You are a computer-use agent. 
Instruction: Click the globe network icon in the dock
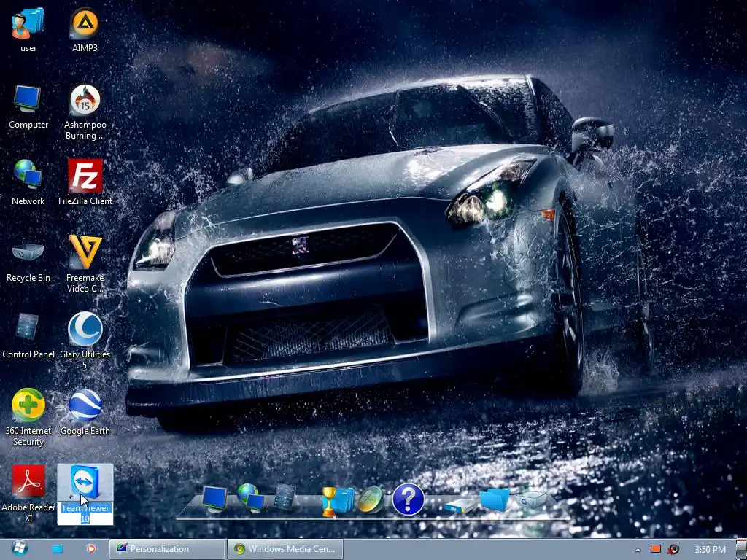pos(250,497)
